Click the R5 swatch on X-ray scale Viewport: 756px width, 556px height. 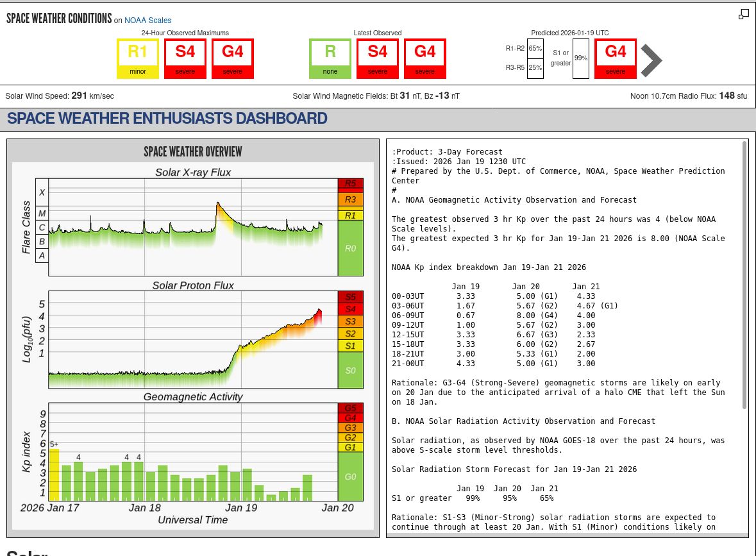351,183
